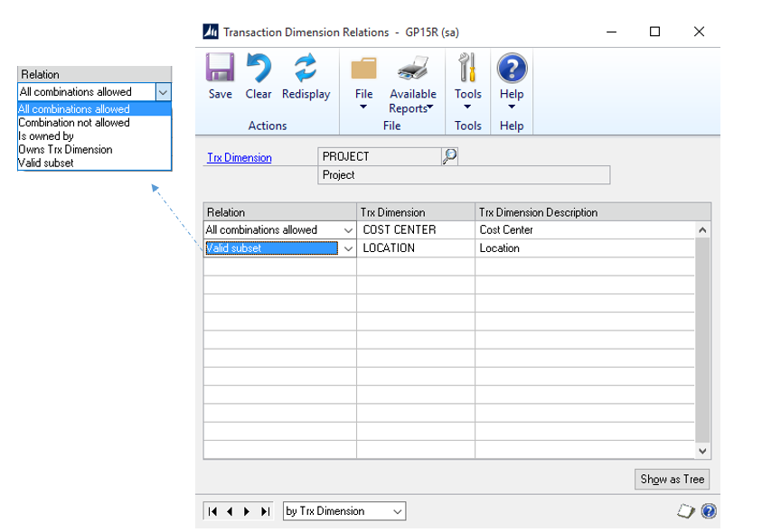Image resolution: width=781 pixels, height=532 pixels.
Task: Click the 'Location' description cell
Action: tap(585, 248)
